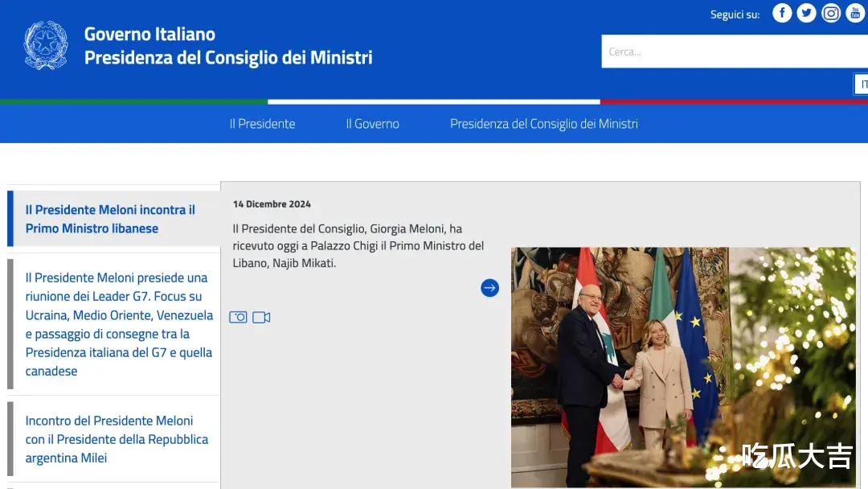Open the government's Instagram profile
Screen dimensions: 868x489
[830, 14]
